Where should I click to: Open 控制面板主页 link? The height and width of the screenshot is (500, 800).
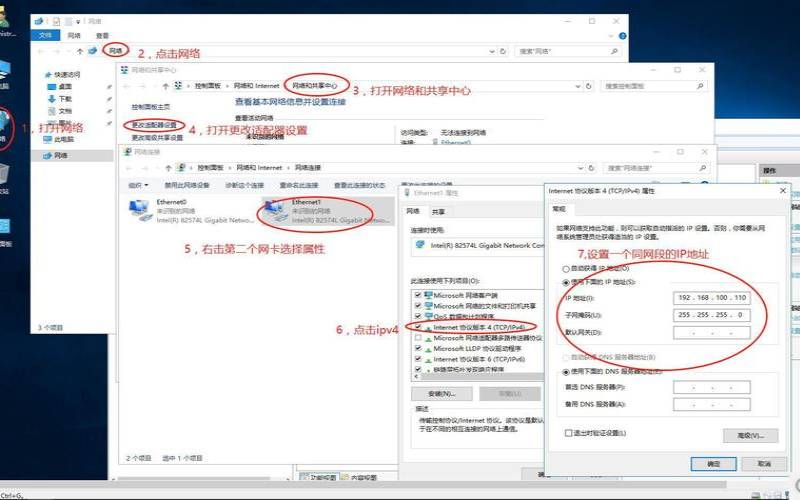151,107
